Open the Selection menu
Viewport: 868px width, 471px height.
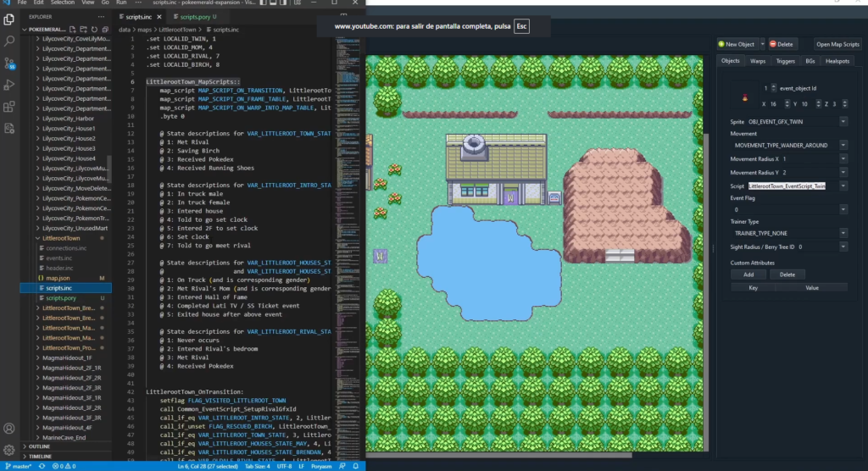point(62,3)
